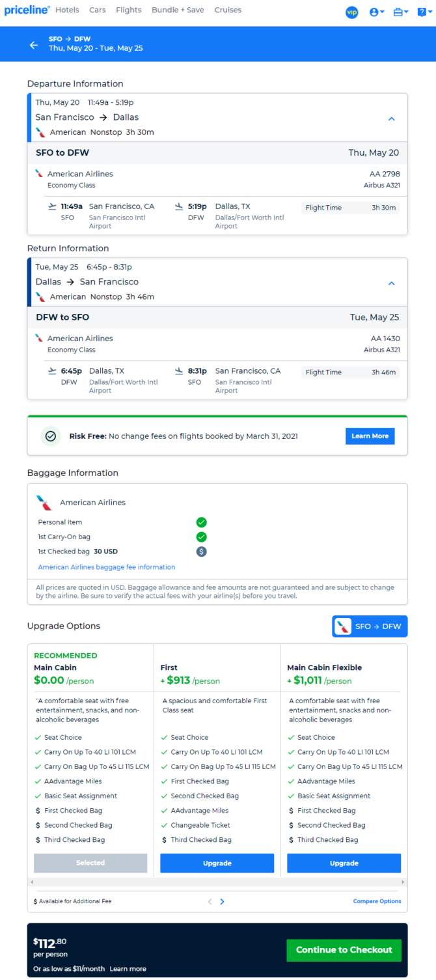Screen dimensions: 436x980
Task: Click the $112.80 per person total
Action: 50,947
